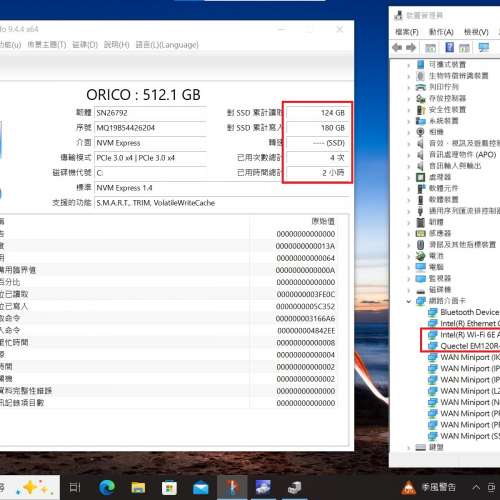Expand 磁碟機 node
The height and width of the screenshot is (500, 500).
tap(409, 290)
